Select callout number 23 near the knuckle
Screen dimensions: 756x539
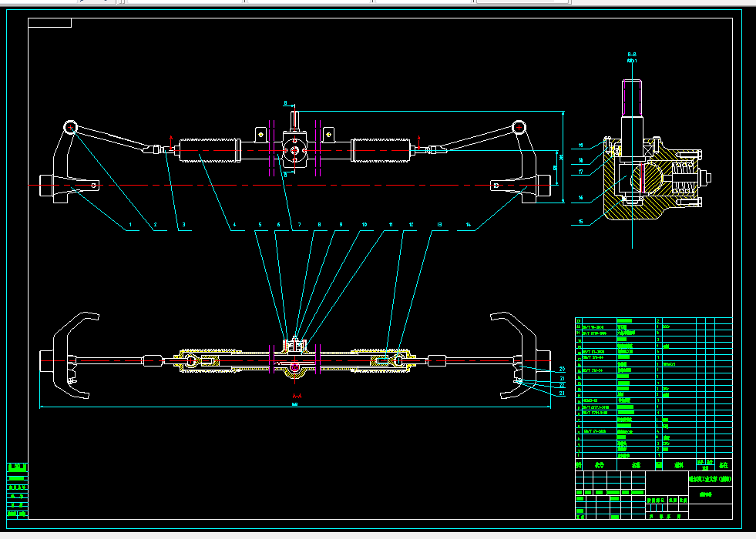click(x=562, y=393)
